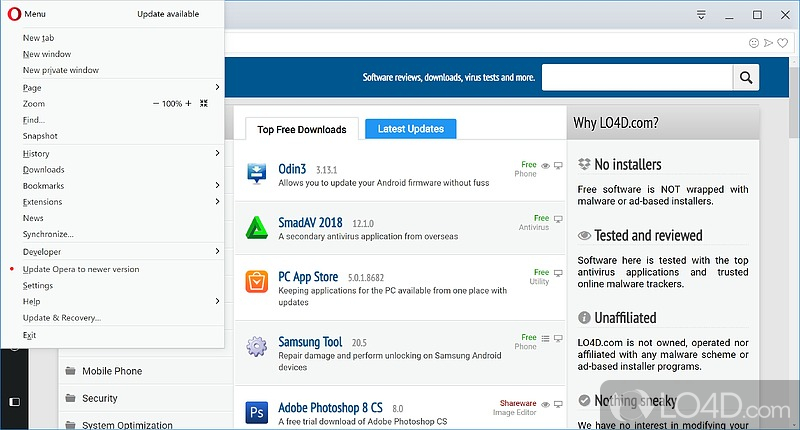Switch to the Latest Updates tab
This screenshot has height=430, width=800.
coord(410,129)
